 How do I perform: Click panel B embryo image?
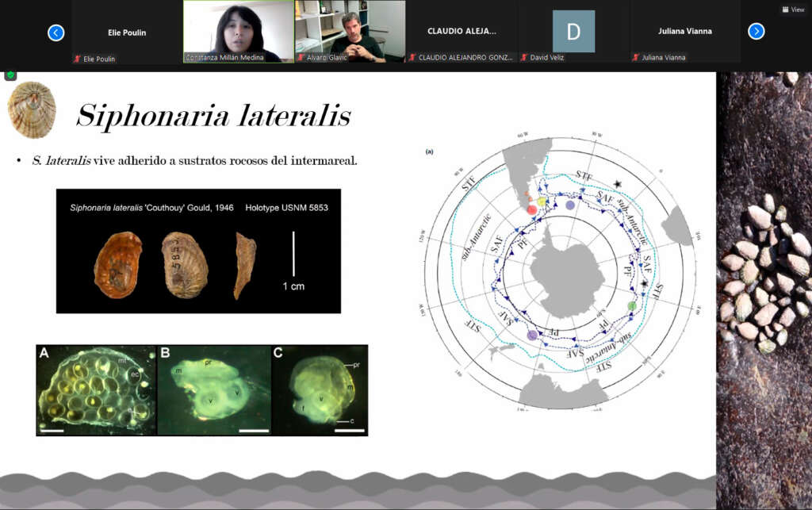(x=214, y=390)
